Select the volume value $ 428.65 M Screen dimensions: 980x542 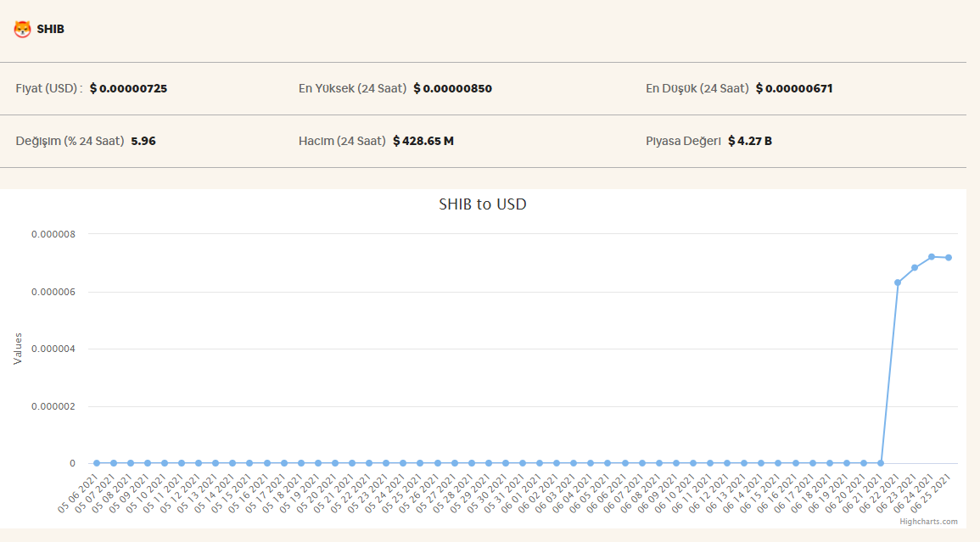click(423, 141)
